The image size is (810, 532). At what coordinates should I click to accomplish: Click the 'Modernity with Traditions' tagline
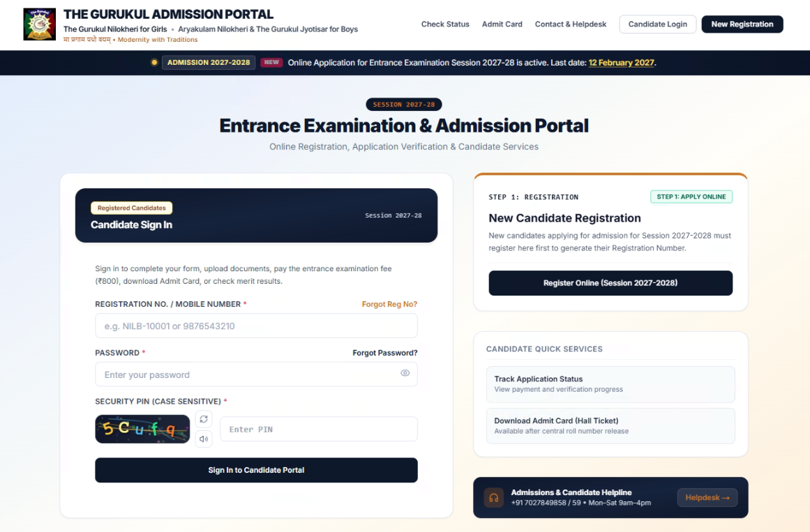coord(158,40)
